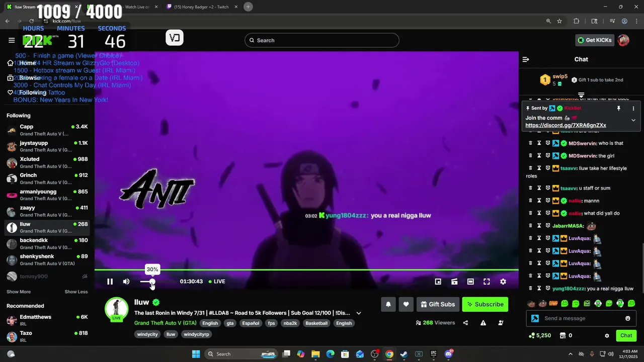Delete MDSwervin's 'who is that' message
This screenshot has width=644, height=362.
pos(530,143)
